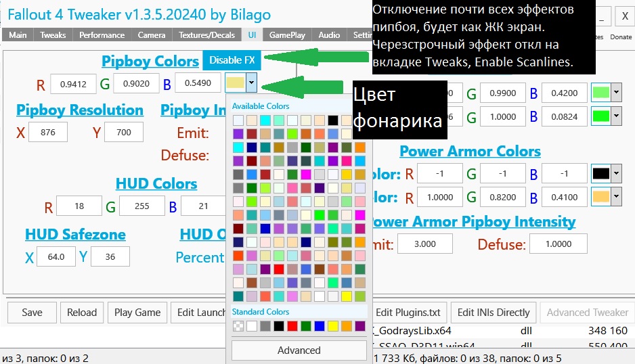Screen dimensions: 635x364
Task: Go to the Performance tab
Action: pos(102,35)
